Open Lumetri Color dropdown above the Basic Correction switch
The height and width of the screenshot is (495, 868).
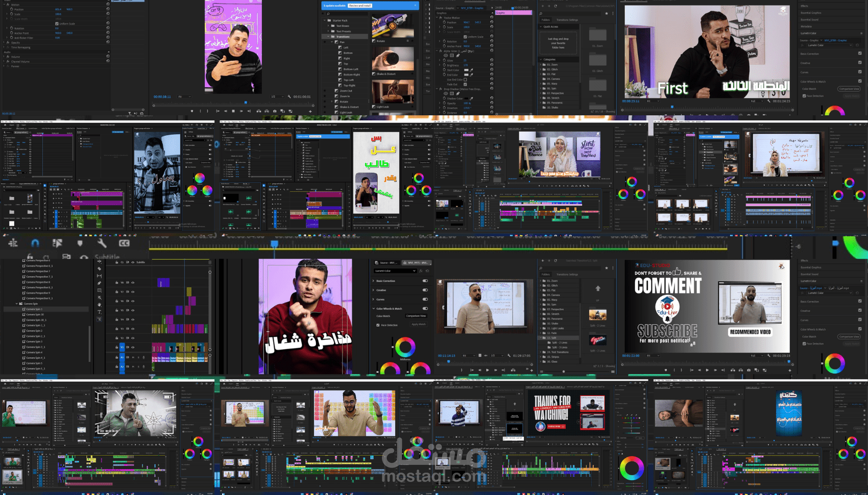395,271
